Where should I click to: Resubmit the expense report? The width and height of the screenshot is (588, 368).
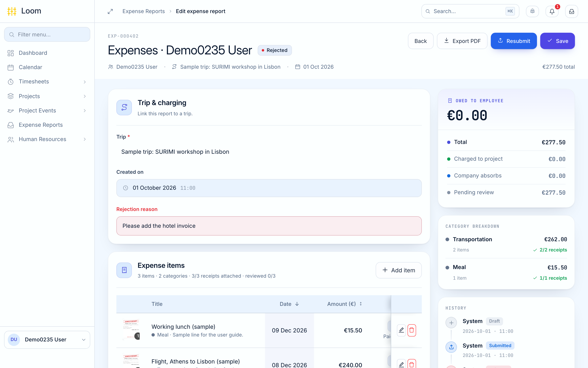(514, 41)
